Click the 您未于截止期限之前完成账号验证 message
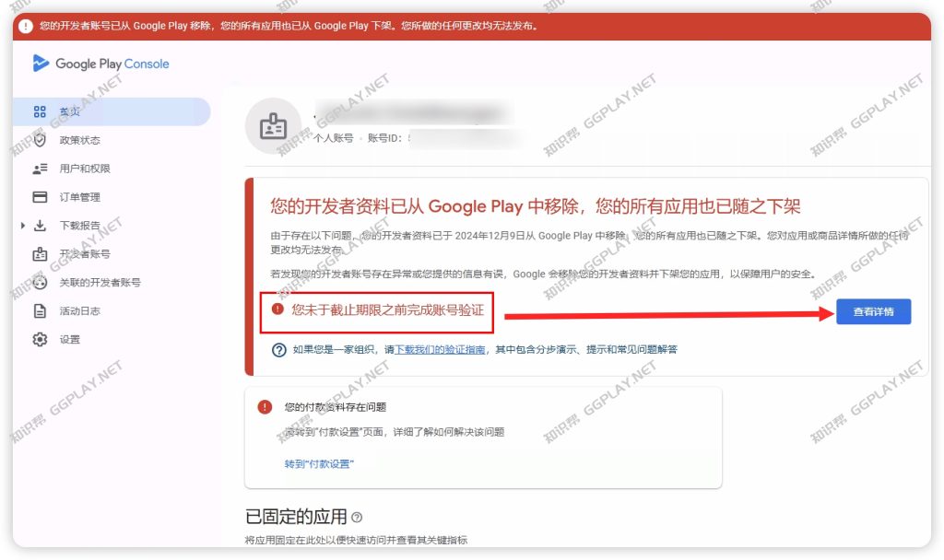The height and width of the screenshot is (560, 944). click(388, 309)
